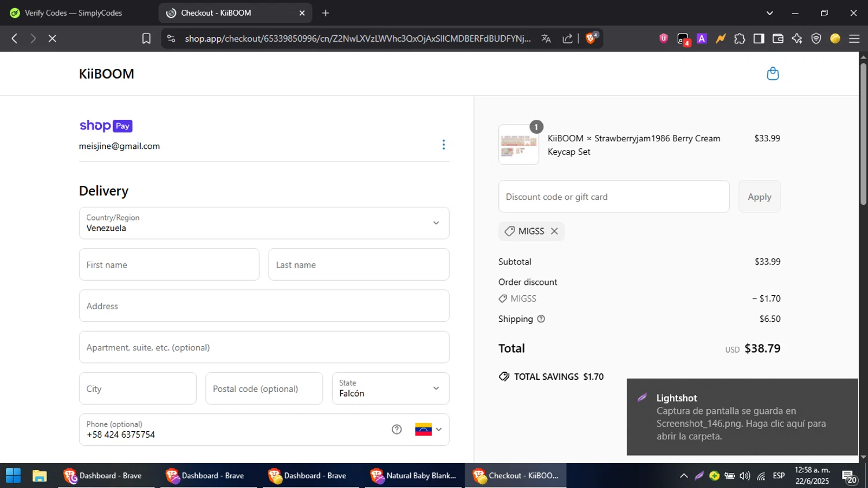Click the translate page icon
868x488 pixels.
tap(546, 38)
